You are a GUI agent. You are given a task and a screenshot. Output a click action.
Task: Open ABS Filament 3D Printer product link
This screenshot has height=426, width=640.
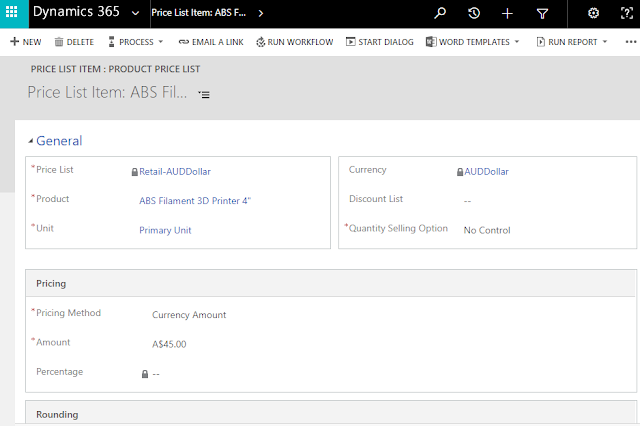195,201
